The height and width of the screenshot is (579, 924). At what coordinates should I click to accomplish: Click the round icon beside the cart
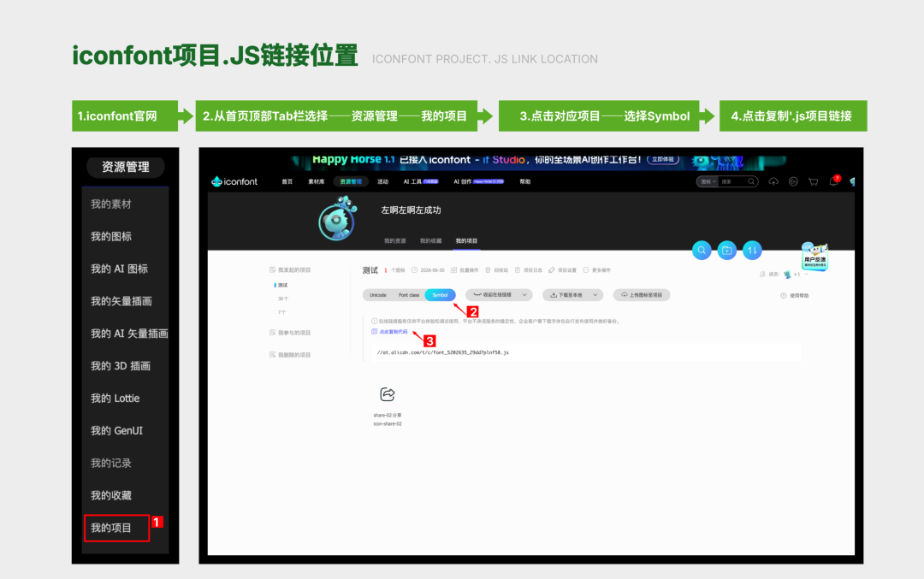(x=793, y=181)
